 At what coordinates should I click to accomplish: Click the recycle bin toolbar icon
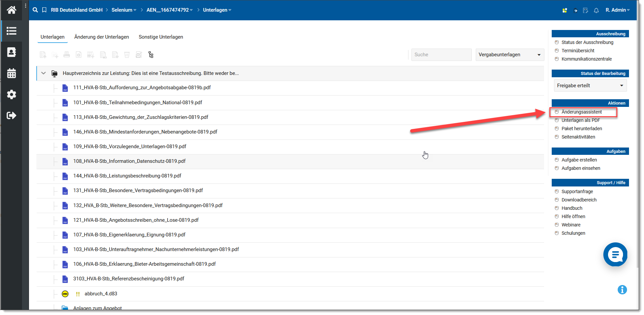coord(127,55)
